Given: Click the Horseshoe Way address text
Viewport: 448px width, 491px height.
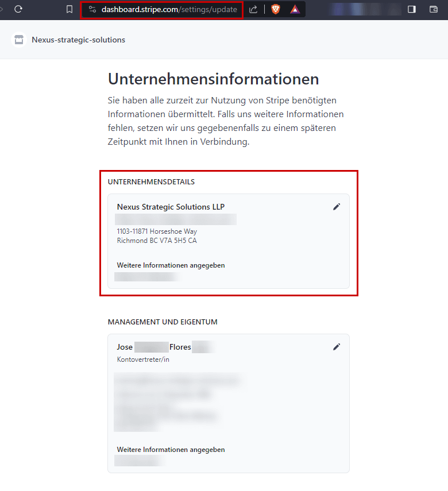Looking at the screenshot, I should [157, 231].
